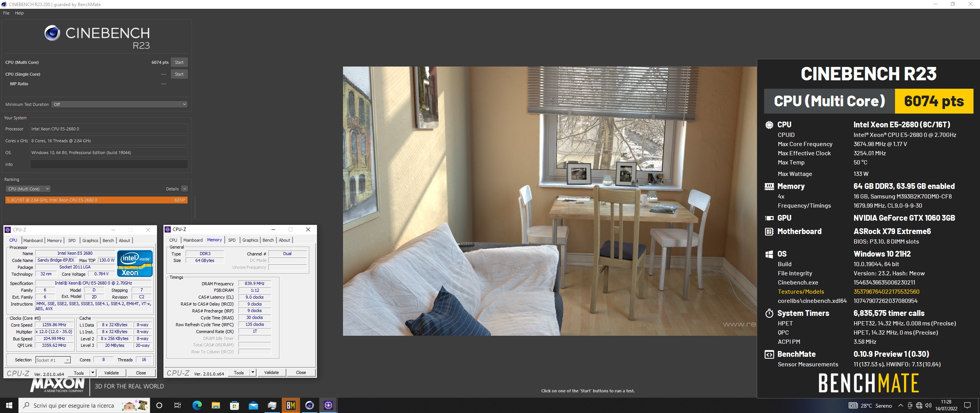Click the panel ASRock X79 Extreme6 text

892,231
